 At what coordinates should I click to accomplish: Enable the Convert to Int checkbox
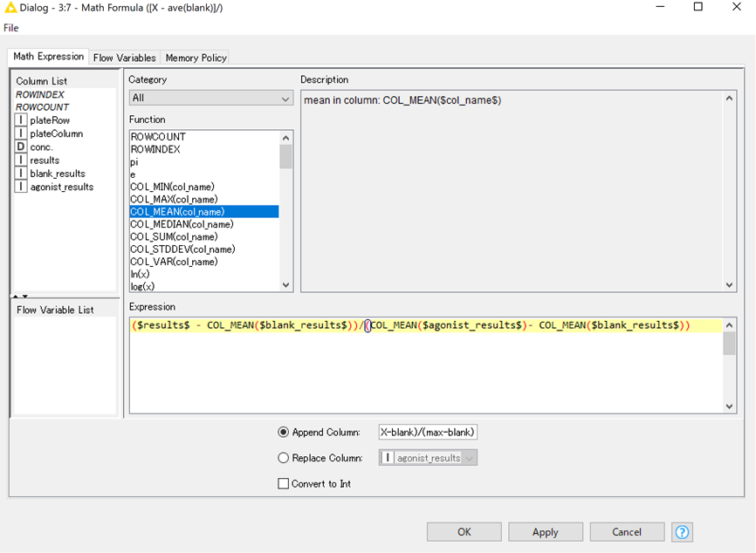tap(284, 483)
